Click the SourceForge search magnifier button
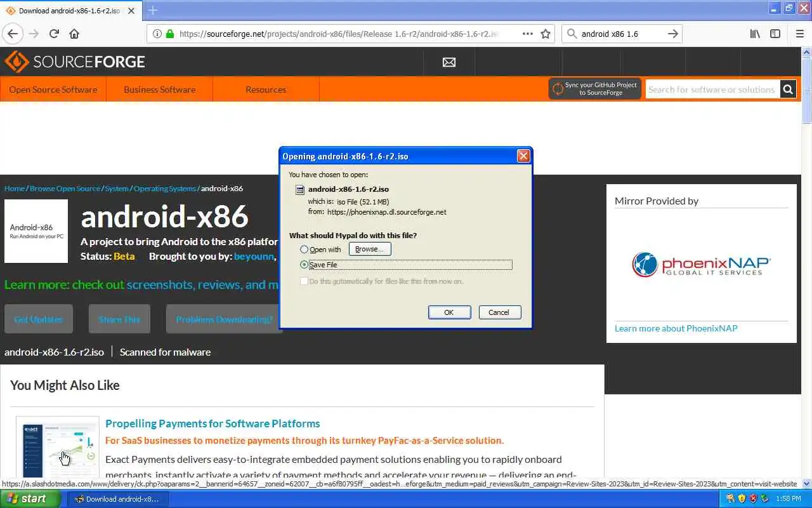Screen dimensions: 812x508 point(788,90)
